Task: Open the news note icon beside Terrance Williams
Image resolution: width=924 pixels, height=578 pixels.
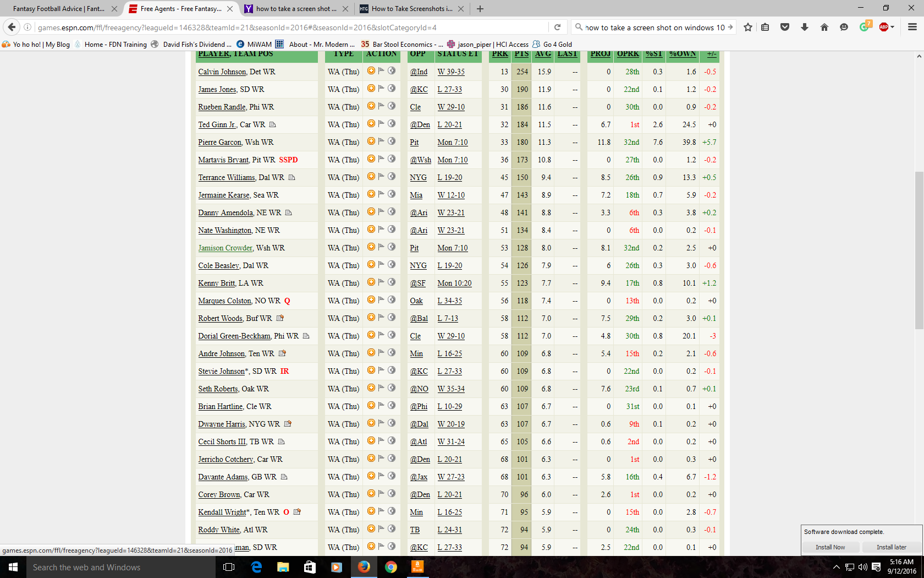Action: (x=292, y=177)
